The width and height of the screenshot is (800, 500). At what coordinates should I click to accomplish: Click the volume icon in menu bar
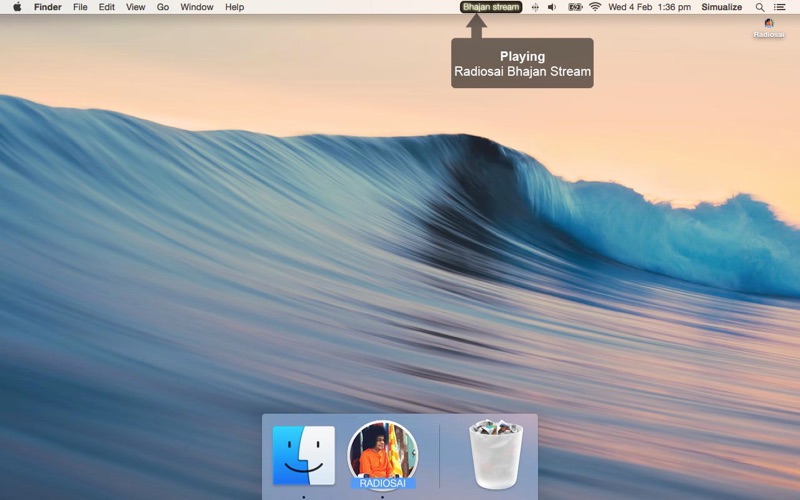pyautogui.click(x=552, y=7)
